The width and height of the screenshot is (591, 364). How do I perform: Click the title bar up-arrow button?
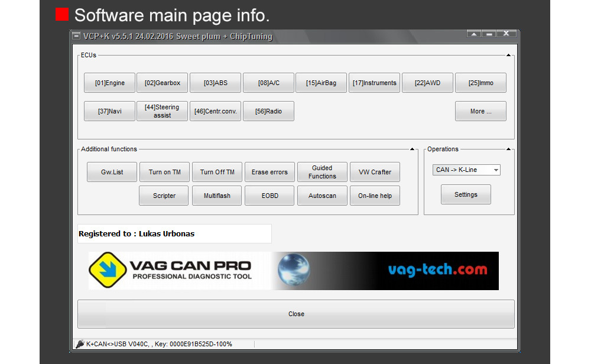(x=474, y=34)
